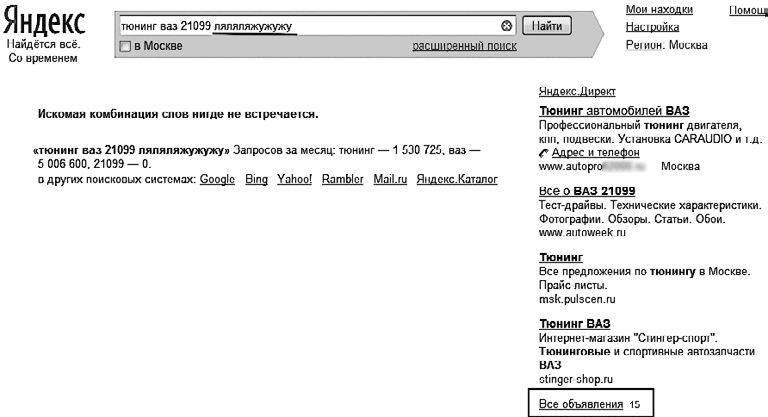Click the msk.pulscen.ru address text
This screenshot has height=417, width=768.
coord(577,299)
